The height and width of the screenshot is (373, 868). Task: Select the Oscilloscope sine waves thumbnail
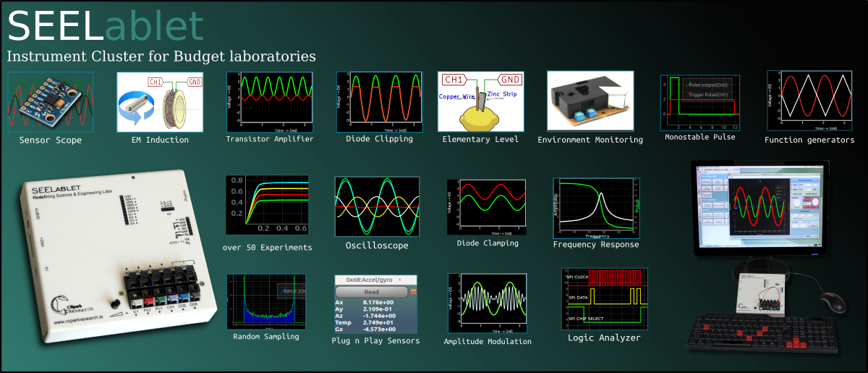point(377,206)
